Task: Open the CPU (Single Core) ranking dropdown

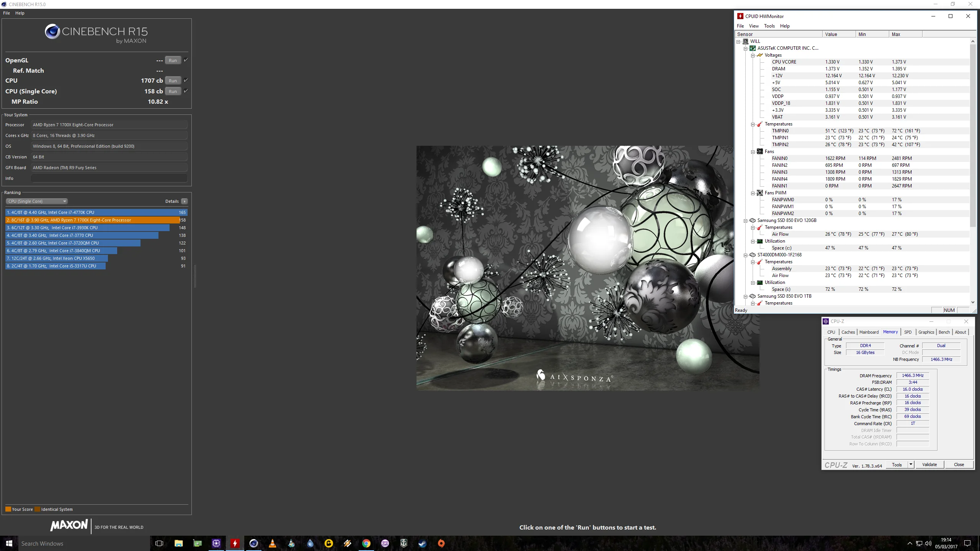Action: point(37,201)
